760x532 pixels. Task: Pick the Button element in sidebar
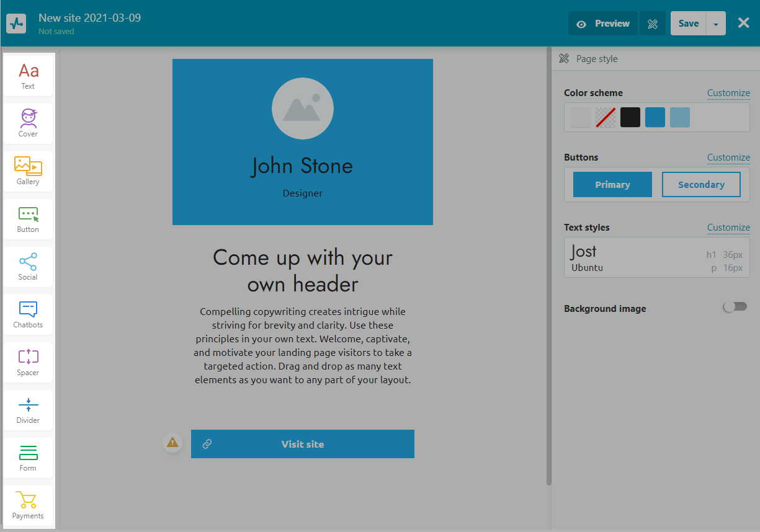click(29, 219)
